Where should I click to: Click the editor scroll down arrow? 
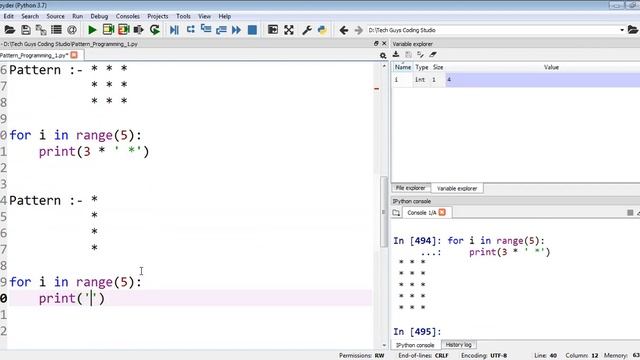(x=384, y=345)
